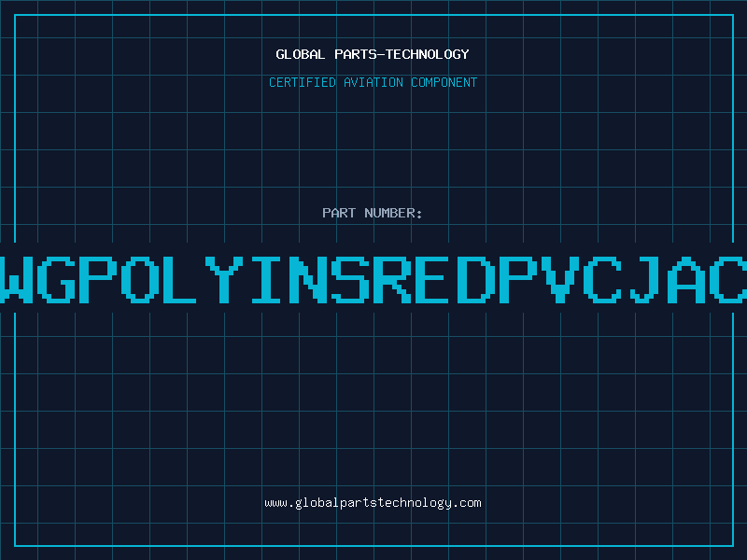Image resolution: width=747 pixels, height=560 pixels.
Task: Click the large part number text WGPOLYINSREDPVCJAC
Action: click(x=373, y=279)
